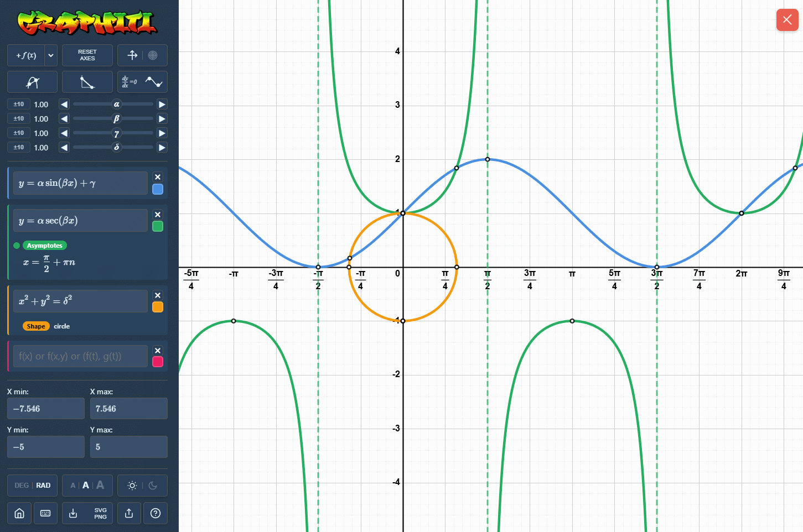This screenshot has width=803, height=532.
Task: Open the green color swatch for secant
Action: tap(158, 226)
